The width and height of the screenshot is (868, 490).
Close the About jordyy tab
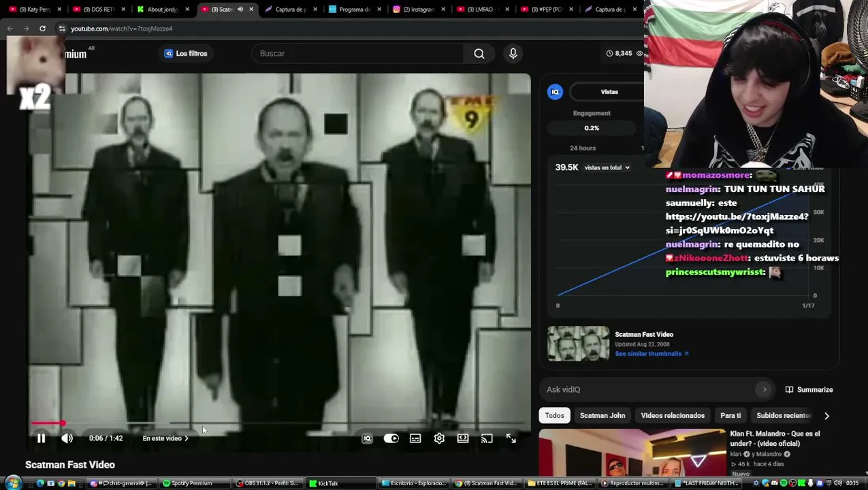coord(187,10)
